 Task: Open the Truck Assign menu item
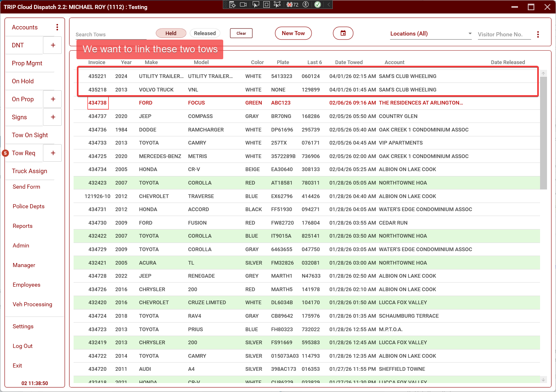coord(29,171)
